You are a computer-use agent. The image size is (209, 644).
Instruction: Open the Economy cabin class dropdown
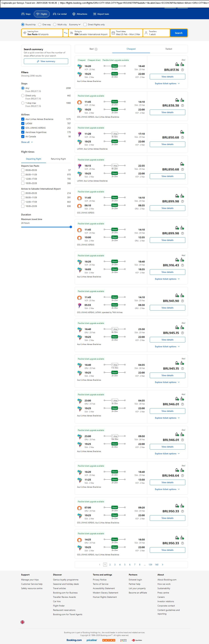[x=75, y=25]
